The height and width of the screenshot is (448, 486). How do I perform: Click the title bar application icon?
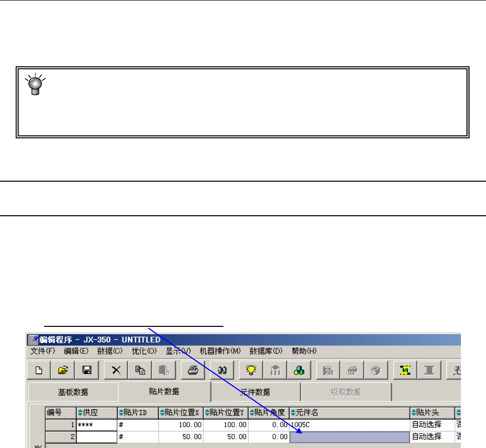[33, 340]
